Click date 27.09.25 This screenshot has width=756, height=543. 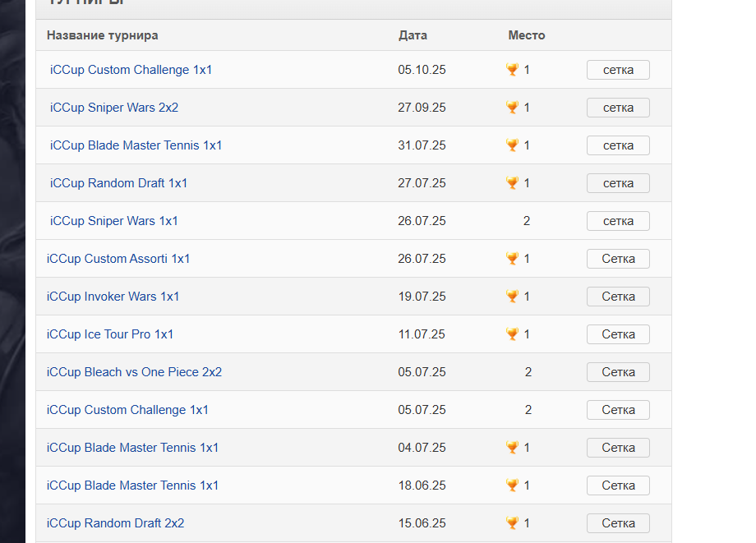point(422,108)
